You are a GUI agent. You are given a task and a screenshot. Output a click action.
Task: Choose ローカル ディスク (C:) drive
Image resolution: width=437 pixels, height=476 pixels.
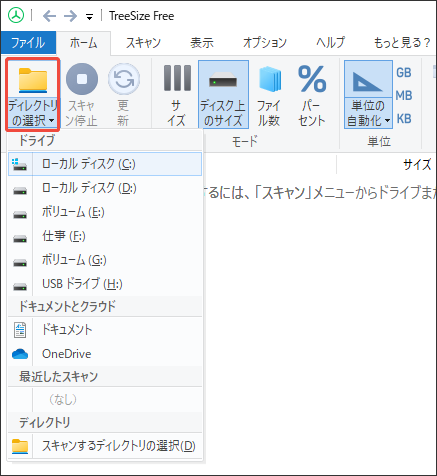[105, 164]
